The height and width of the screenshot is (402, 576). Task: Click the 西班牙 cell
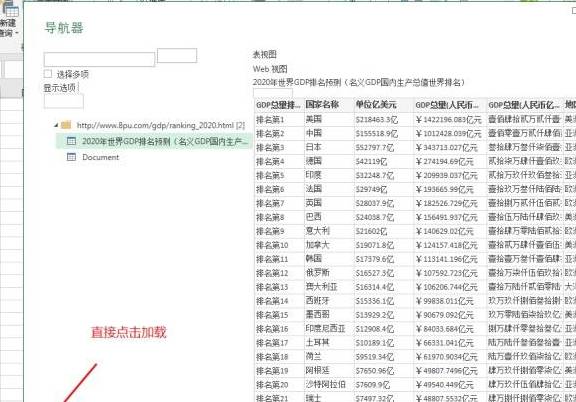pyautogui.click(x=329, y=301)
